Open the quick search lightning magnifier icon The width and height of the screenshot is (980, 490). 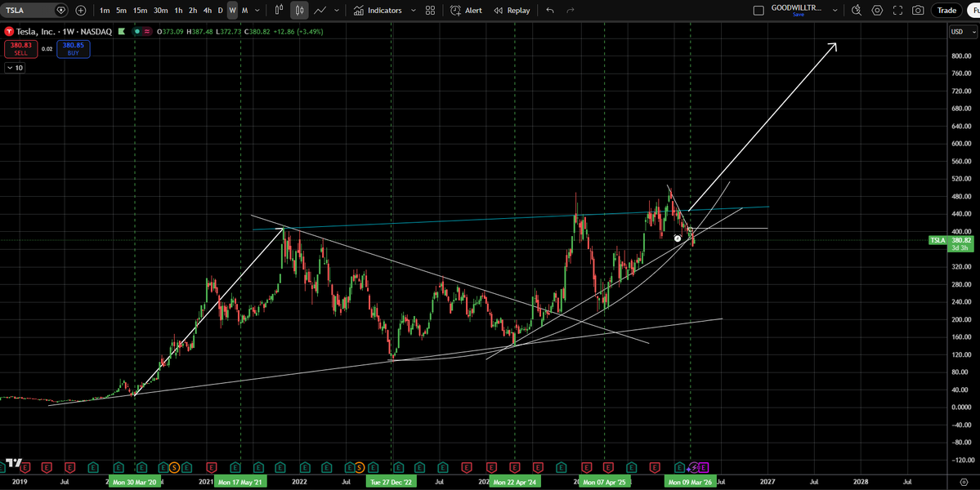click(857, 10)
